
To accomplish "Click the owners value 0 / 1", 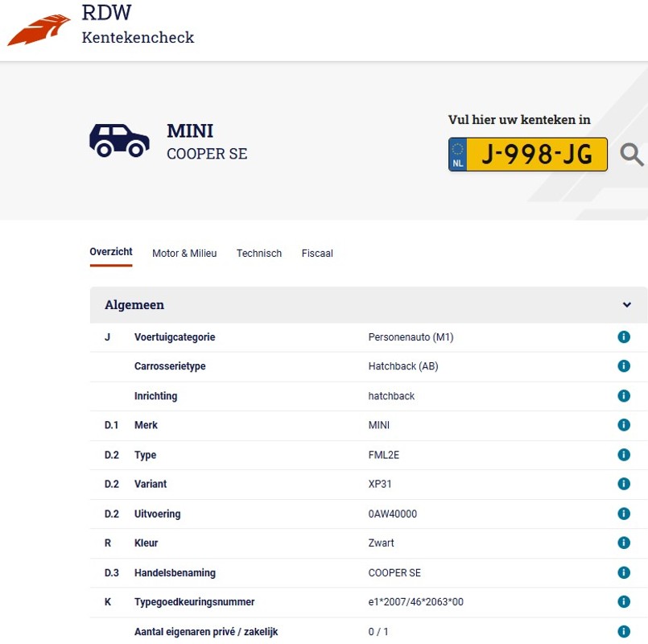I will [378, 632].
